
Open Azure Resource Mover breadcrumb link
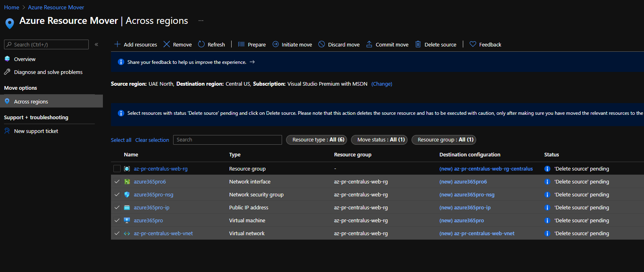[x=56, y=7]
